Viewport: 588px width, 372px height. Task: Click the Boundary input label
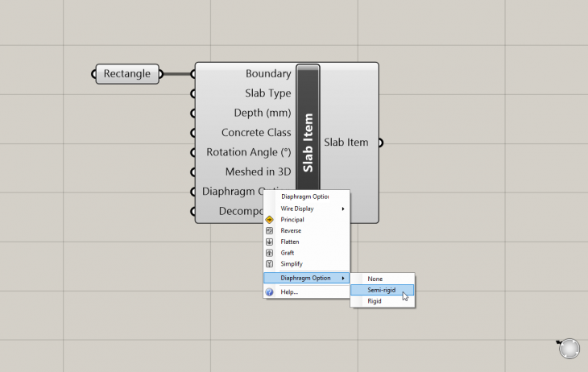coord(268,73)
